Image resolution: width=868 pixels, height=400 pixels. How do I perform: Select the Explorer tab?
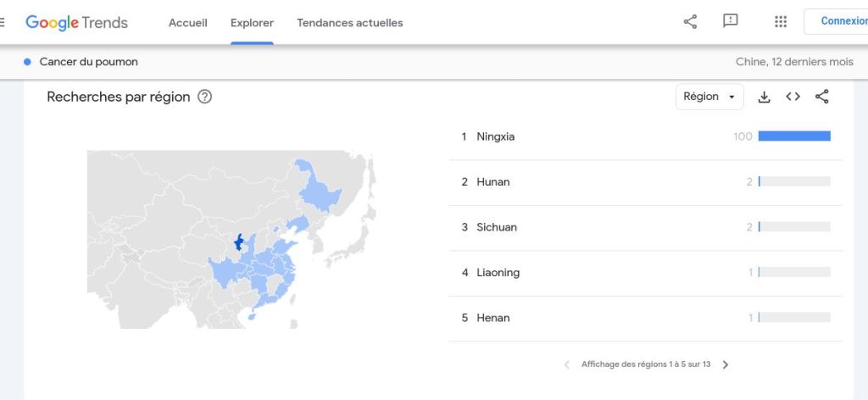point(252,23)
